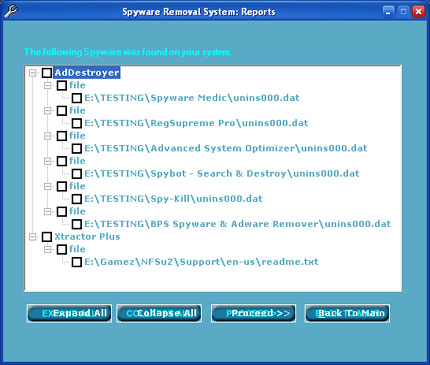Tick the file checkbox parent of RegSupreme Pro path

pos(62,111)
